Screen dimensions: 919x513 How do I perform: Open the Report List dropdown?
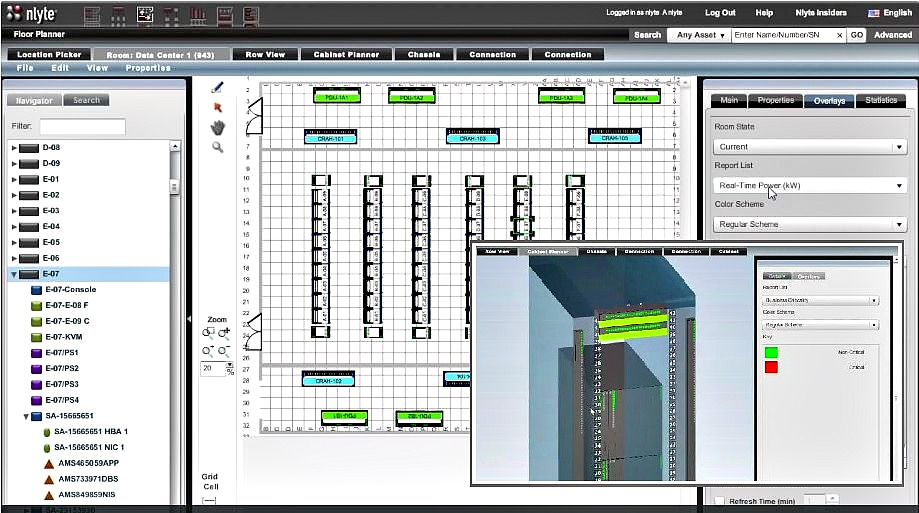coord(809,185)
